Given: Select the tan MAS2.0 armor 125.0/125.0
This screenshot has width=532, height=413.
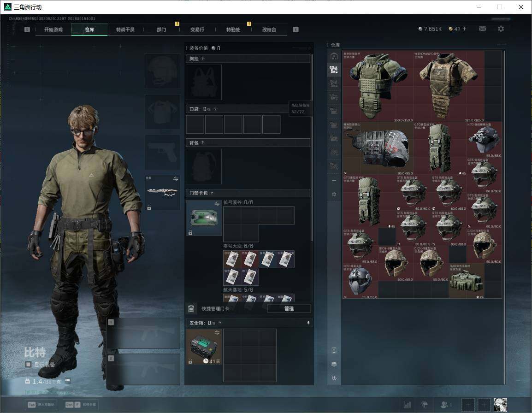Looking at the screenshot, I should (449, 87).
